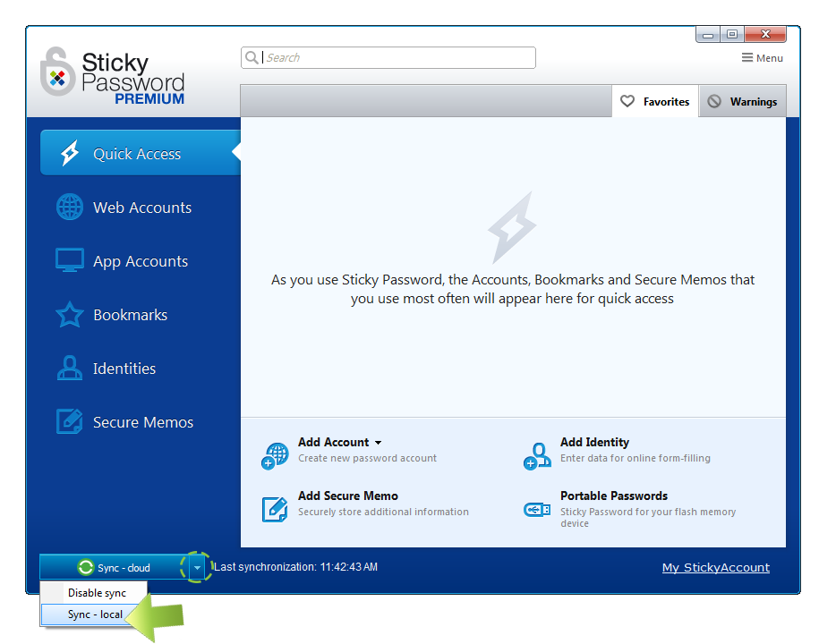Screen dimensions: 819x644
Task: Click the Add Account globe-plus icon
Action: tap(275, 456)
